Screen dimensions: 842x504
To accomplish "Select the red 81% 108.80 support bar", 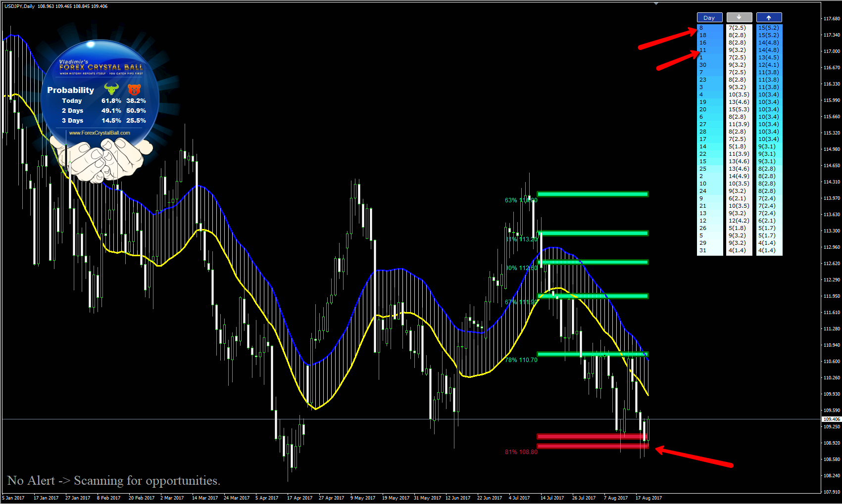I will pos(592,446).
